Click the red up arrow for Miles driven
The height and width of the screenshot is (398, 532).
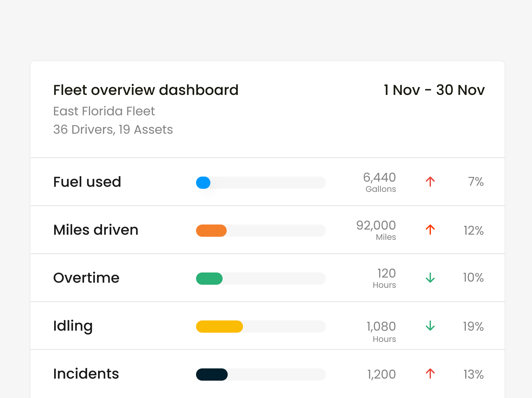[430, 230]
